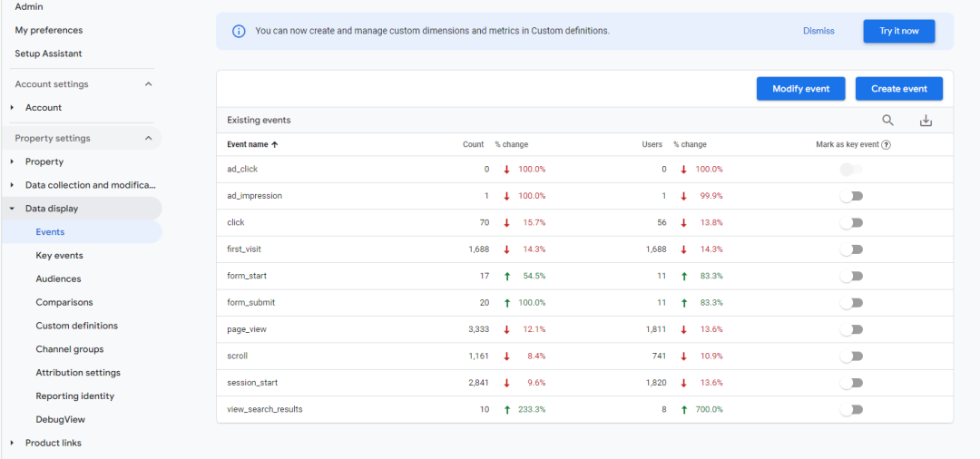This screenshot has height=459, width=980.
Task: Collapse the Property settings section chevron
Action: click(x=148, y=138)
